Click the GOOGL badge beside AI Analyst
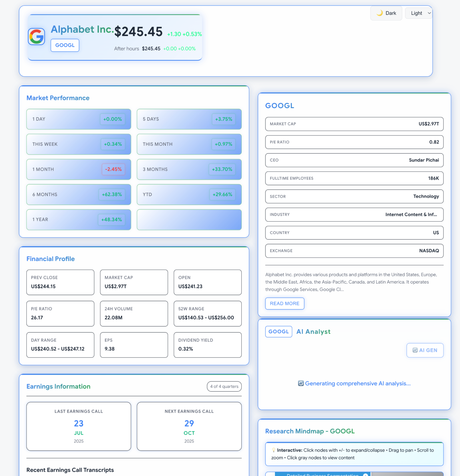This screenshot has width=460, height=476. point(278,331)
